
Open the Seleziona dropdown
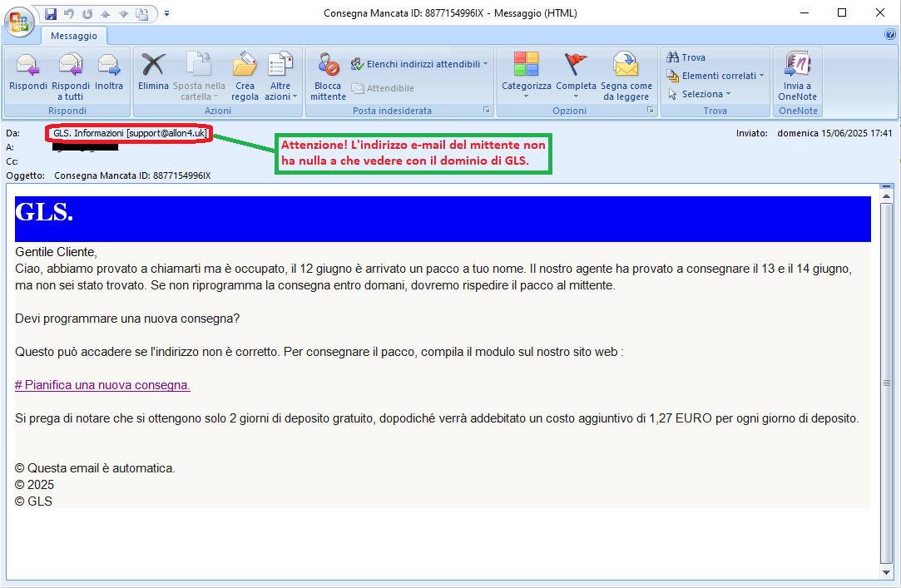pos(700,94)
